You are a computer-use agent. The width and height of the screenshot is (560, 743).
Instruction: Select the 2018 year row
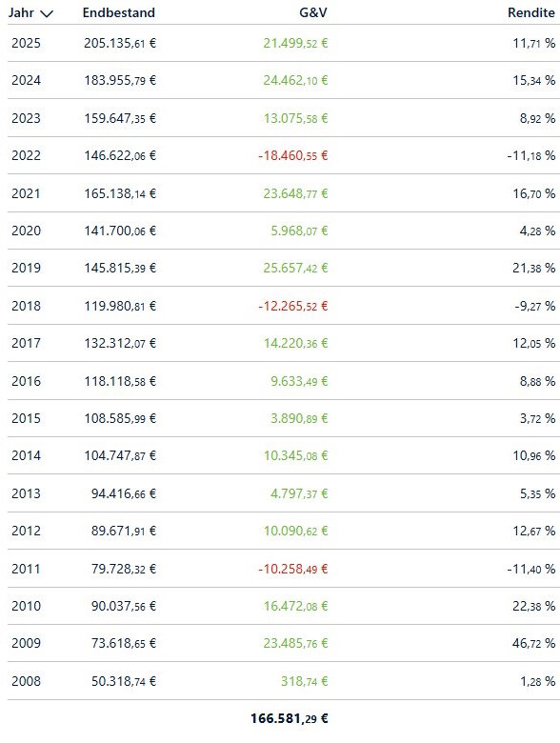(283, 306)
